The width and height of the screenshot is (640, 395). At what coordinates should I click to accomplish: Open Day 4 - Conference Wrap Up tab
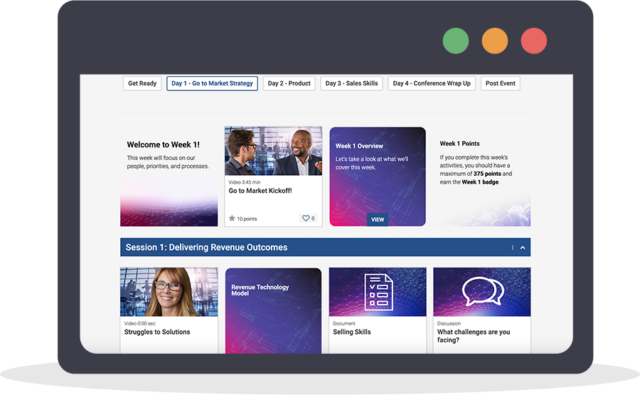431,83
